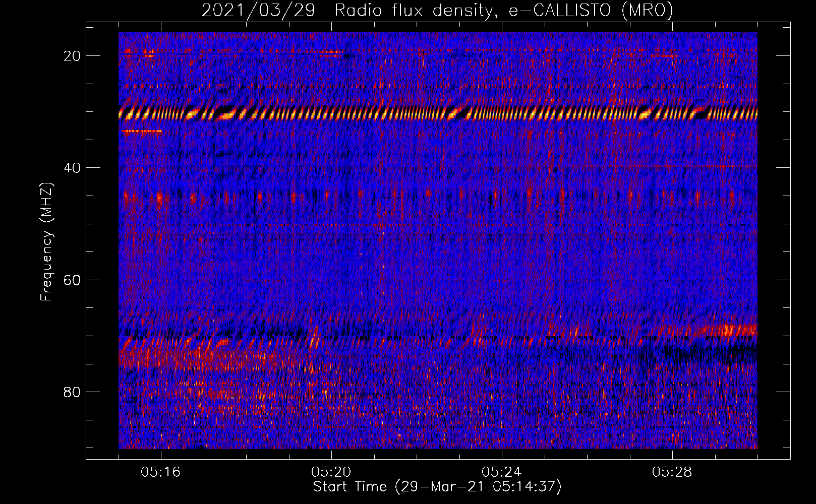Click the 05:24 time tick label
The width and height of the screenshot is (816, 504).
tap(502, 472)
